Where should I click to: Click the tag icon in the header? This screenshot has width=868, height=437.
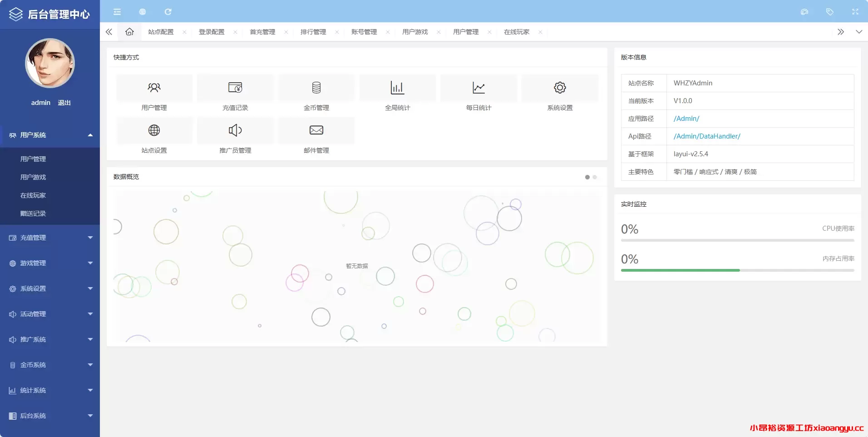pos(831,11)
